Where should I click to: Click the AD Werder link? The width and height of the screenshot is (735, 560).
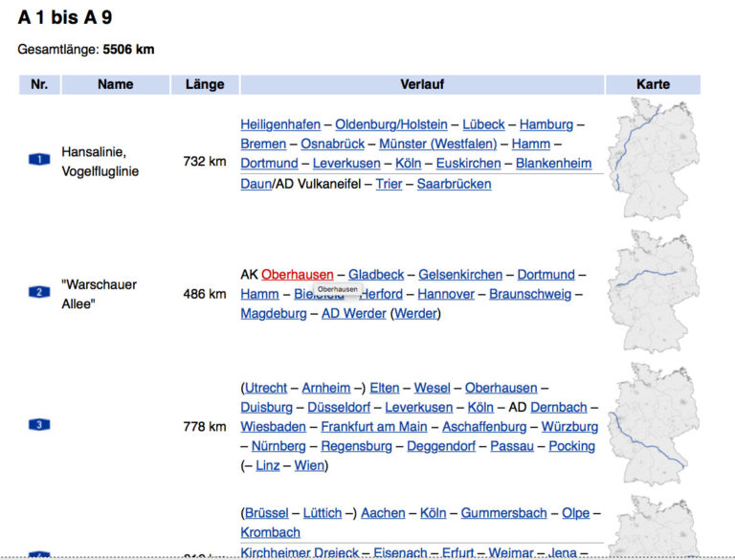[x=353, y=314]
